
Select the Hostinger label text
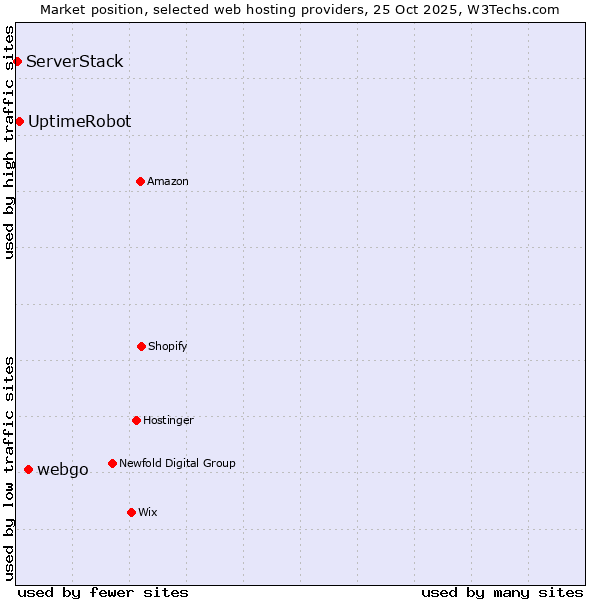coord(168,420)
